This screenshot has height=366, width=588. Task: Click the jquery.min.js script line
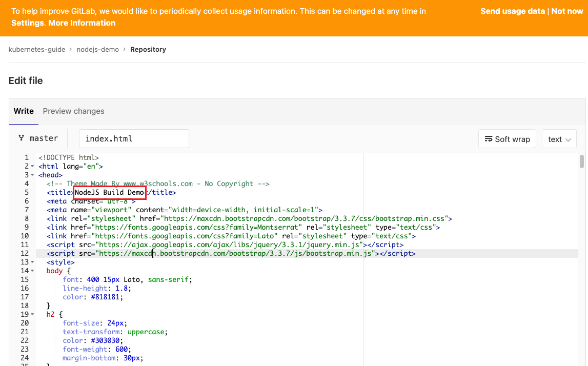click(225, 245)
